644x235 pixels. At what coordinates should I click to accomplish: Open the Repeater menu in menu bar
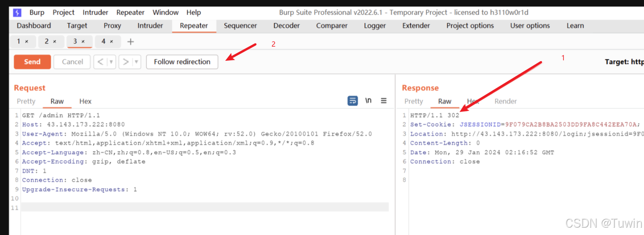tap(130, 12)
